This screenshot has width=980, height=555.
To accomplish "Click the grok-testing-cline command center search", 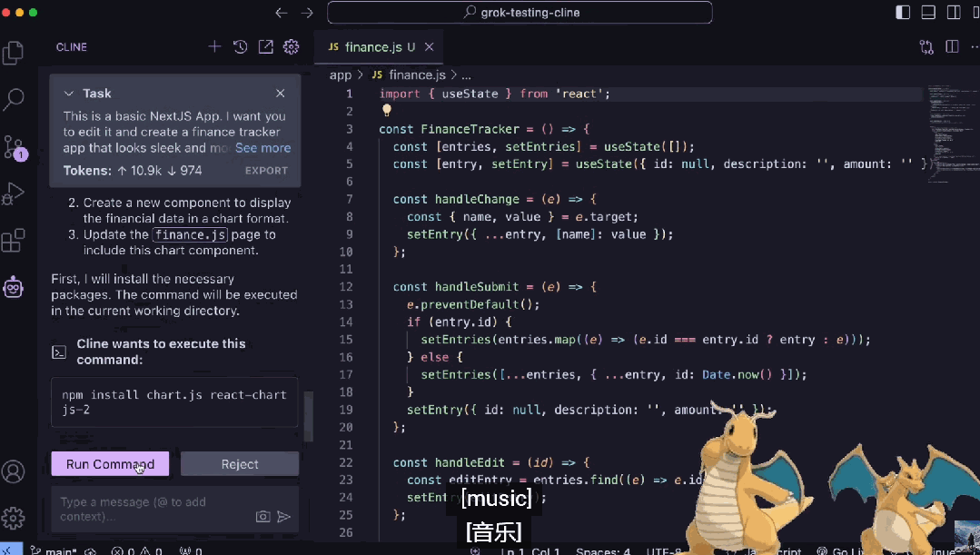I will point(520,13).
